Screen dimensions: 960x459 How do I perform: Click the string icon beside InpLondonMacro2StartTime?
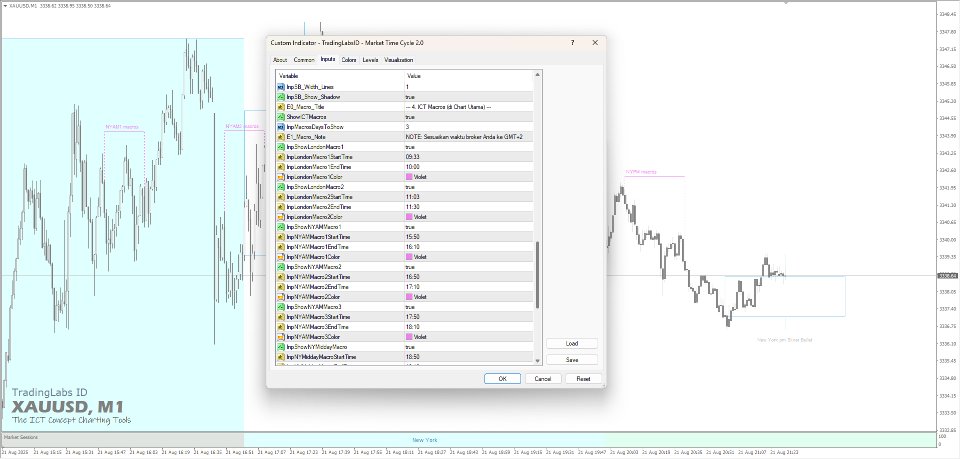tap(281, 197)
